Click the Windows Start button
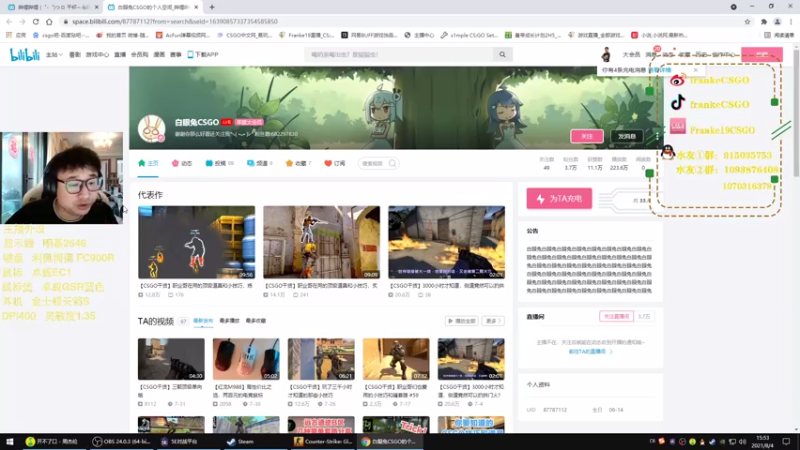The image size is (800, 450). (9, 441)
